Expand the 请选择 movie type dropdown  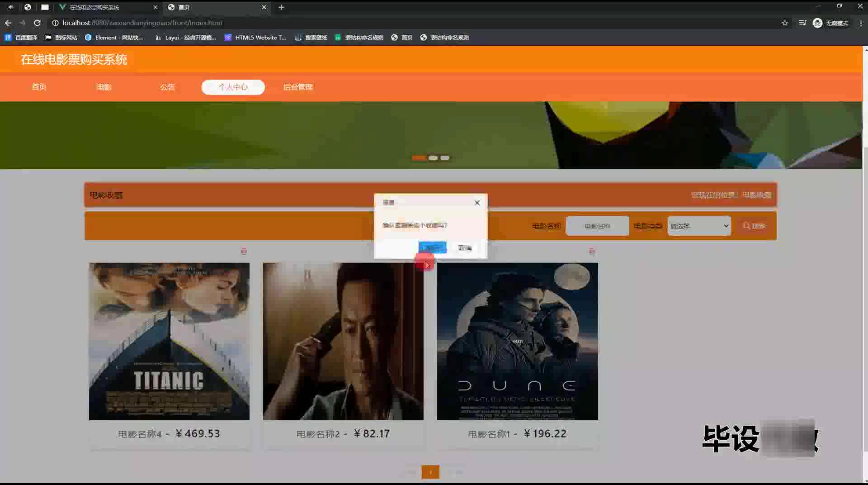[699, 226]
